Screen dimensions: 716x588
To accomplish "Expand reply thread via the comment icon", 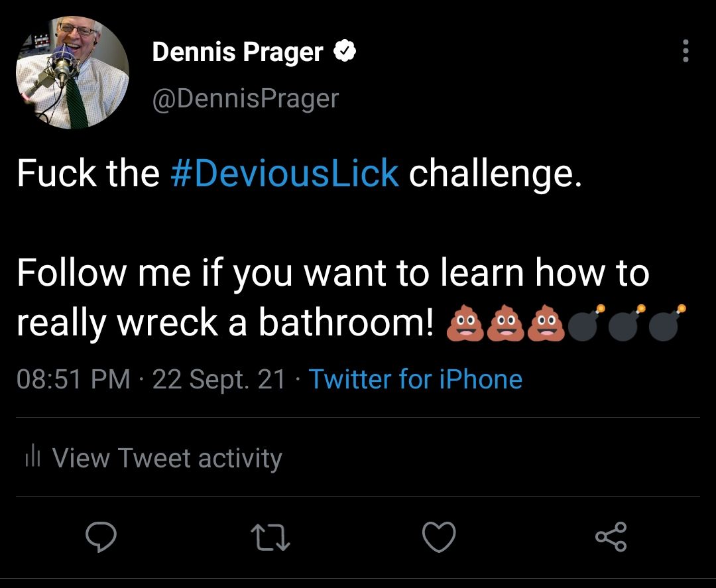I will pos(101,538).
